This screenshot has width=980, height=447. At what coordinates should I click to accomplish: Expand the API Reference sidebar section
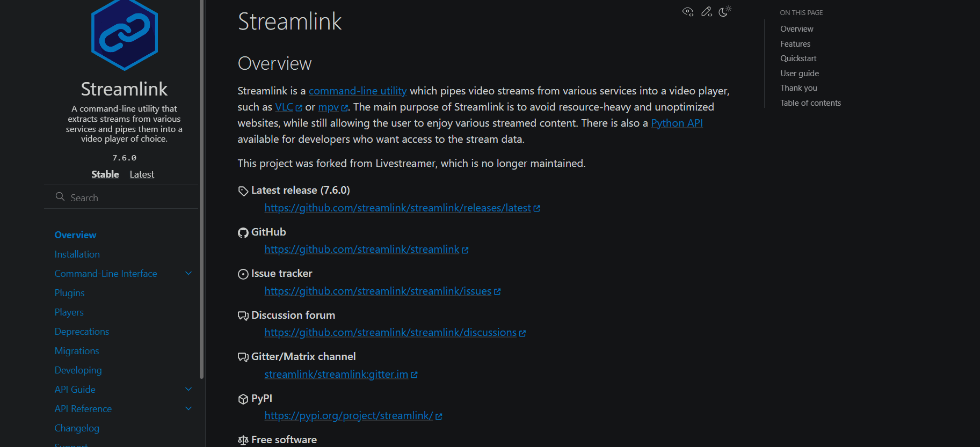(188, 408)
